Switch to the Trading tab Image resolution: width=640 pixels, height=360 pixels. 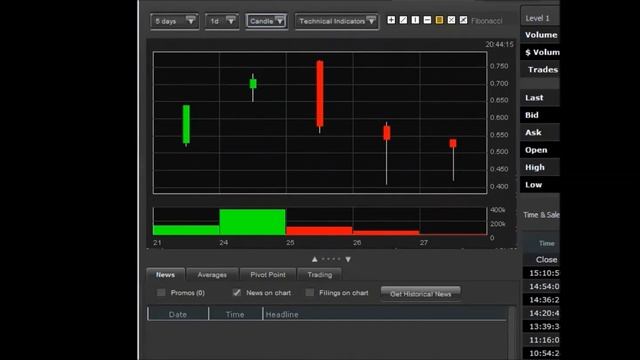(320, 275)
